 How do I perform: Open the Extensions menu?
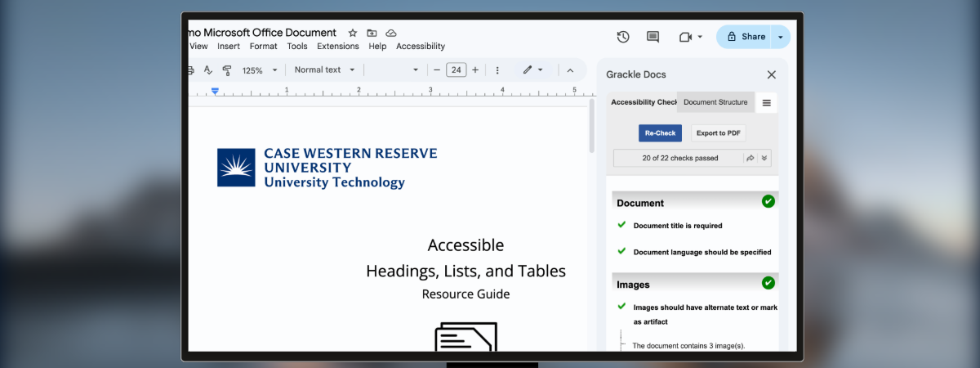point(338,47)
